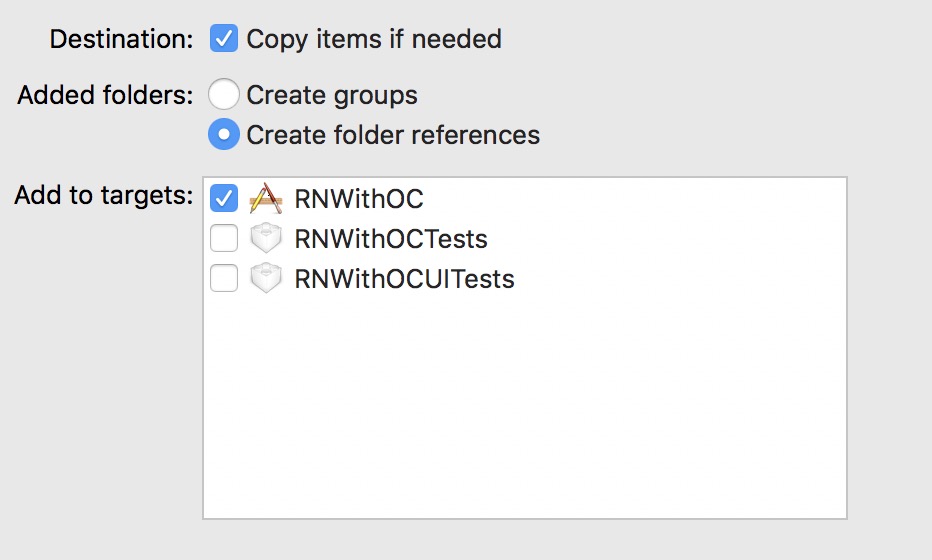Select the Create groups radio button
The width and height of the screenshot is (932, 560).
(x=223, y=94)
